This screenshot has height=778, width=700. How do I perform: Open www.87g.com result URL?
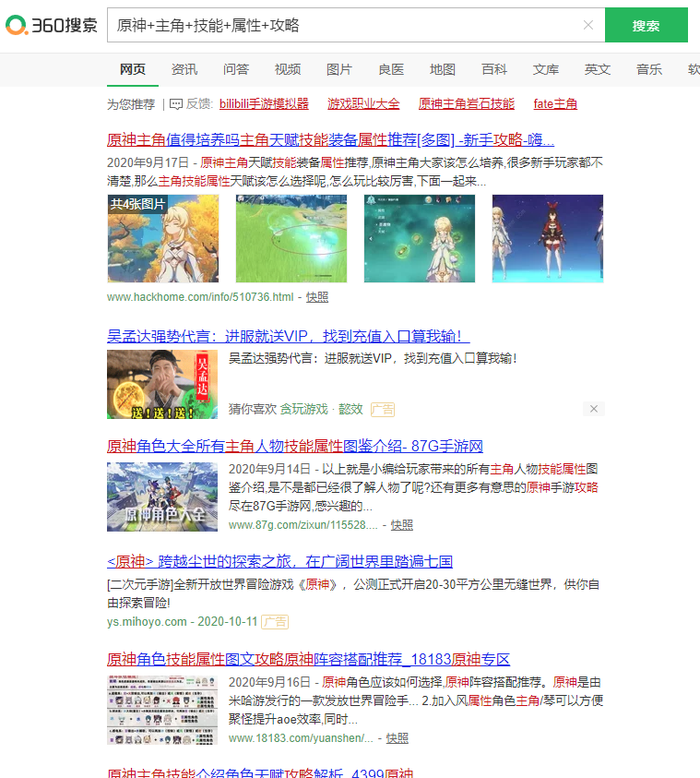coord(303,525)
